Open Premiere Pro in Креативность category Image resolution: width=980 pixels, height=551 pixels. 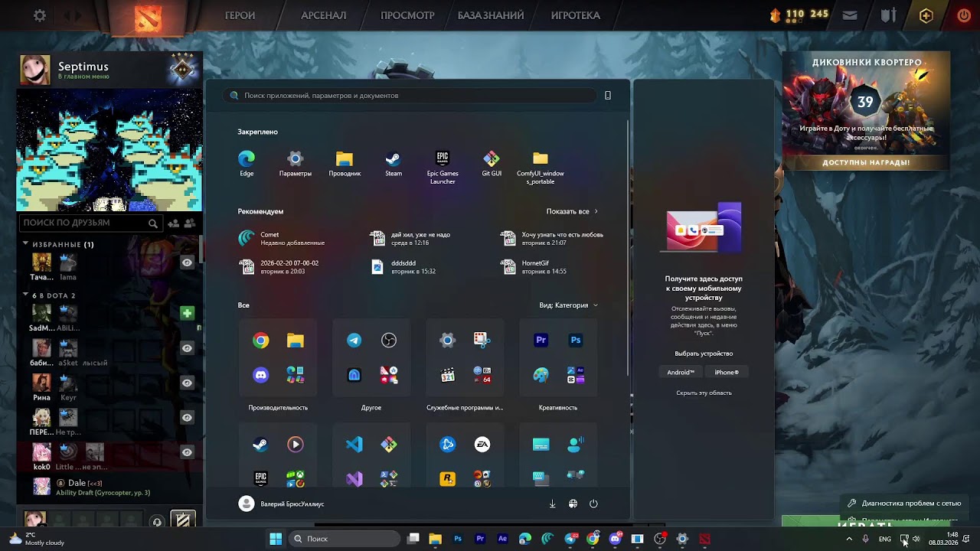click(541, 341)
